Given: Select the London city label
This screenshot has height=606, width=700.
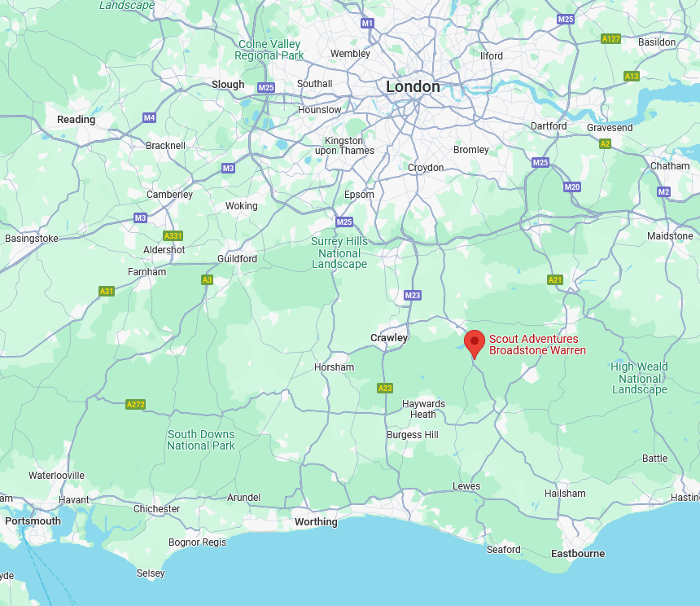Looking at the screenshot, I should (413, 86).
